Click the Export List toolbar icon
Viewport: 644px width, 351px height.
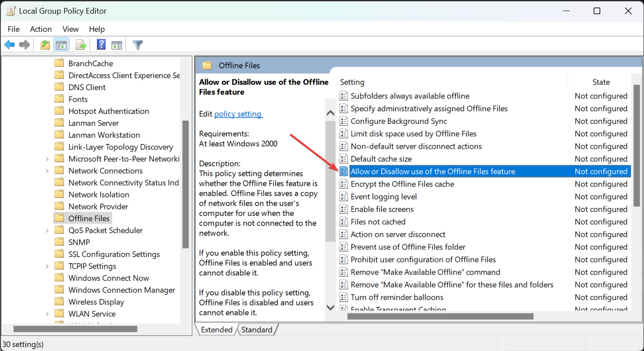(80, 45)
